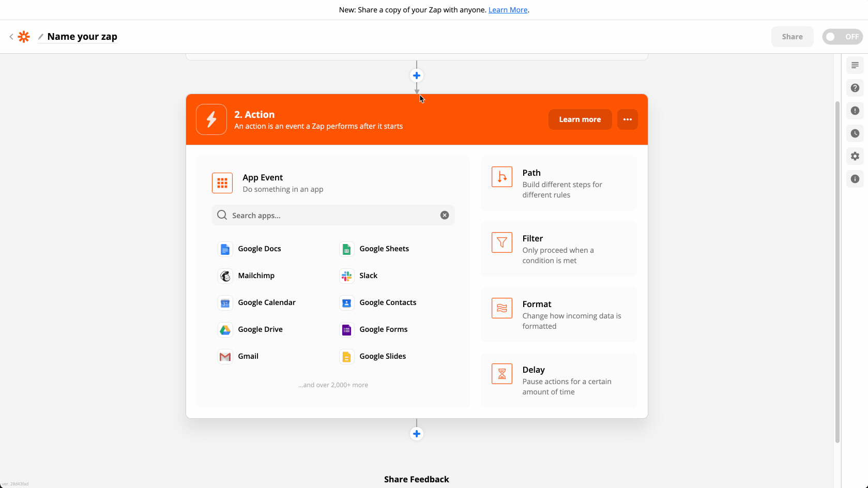The height and width of the screenshot is (488, 868).
Task: Select the Google Slides app icon
Action: (x=347, y=357)
